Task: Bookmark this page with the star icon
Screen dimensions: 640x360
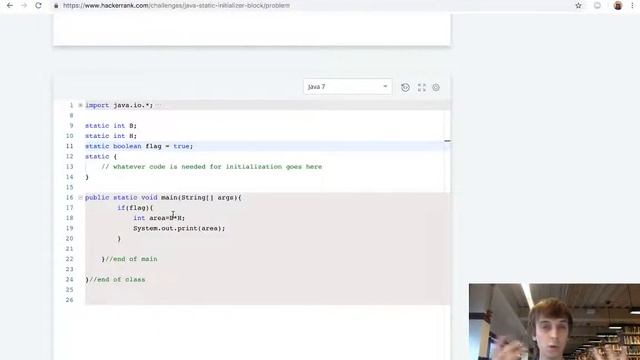Action: 578,6
